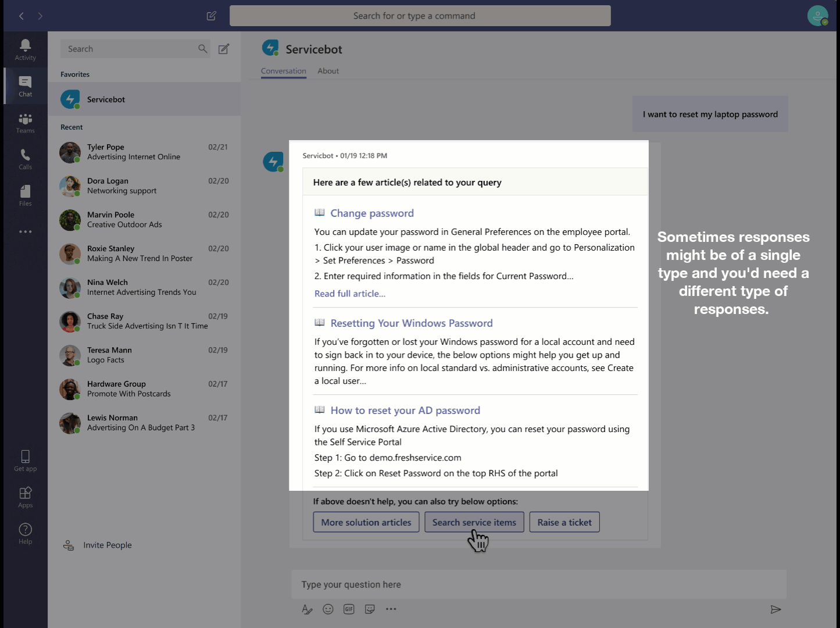Open the profile avatar at the top right
Screen dimensions: 840x628
tap(818, 16)
